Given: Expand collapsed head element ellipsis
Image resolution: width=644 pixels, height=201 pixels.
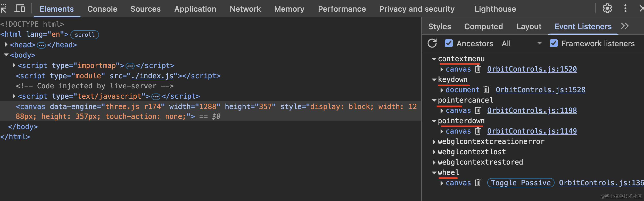Looking at the screenshot, I should click(41, 45).
